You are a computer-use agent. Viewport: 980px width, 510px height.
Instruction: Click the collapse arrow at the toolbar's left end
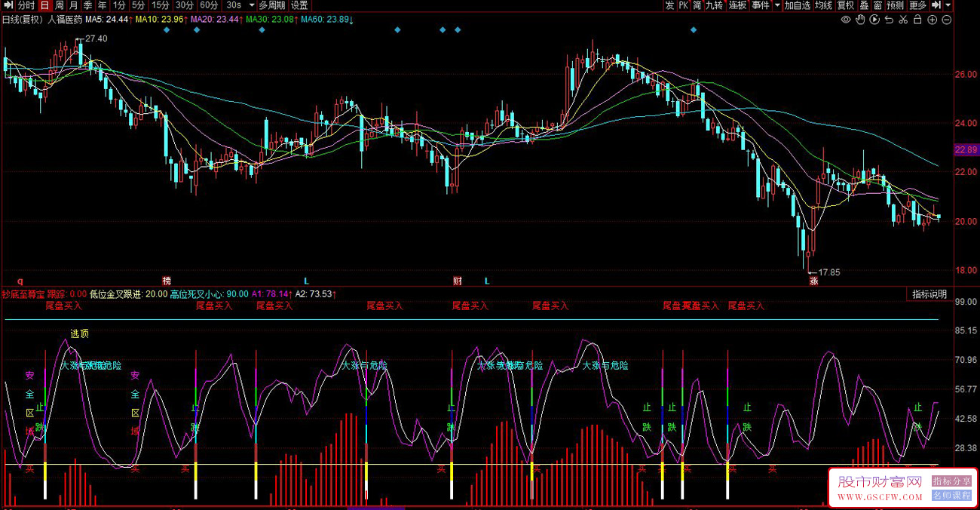[7, 5]
